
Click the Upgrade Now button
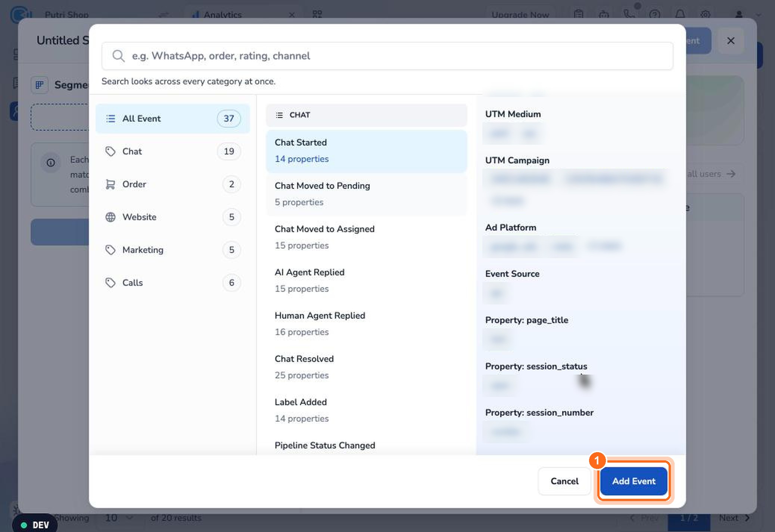(x=520, y=15)
